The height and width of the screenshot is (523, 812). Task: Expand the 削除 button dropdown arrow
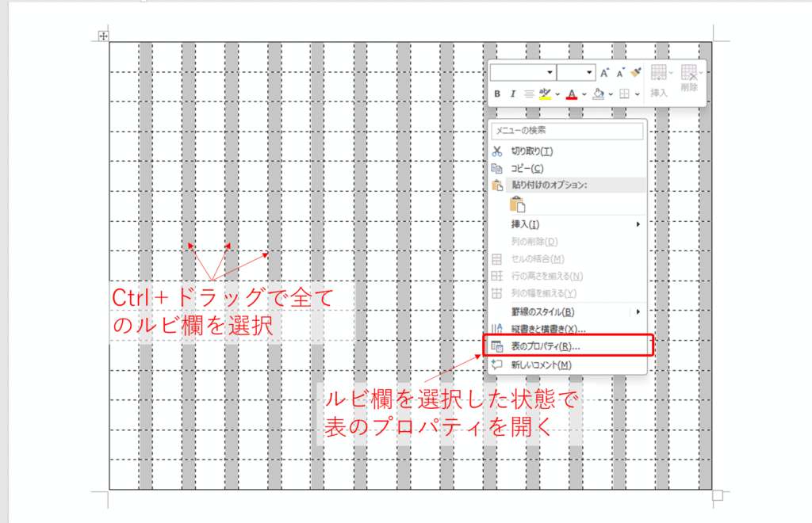701,73
